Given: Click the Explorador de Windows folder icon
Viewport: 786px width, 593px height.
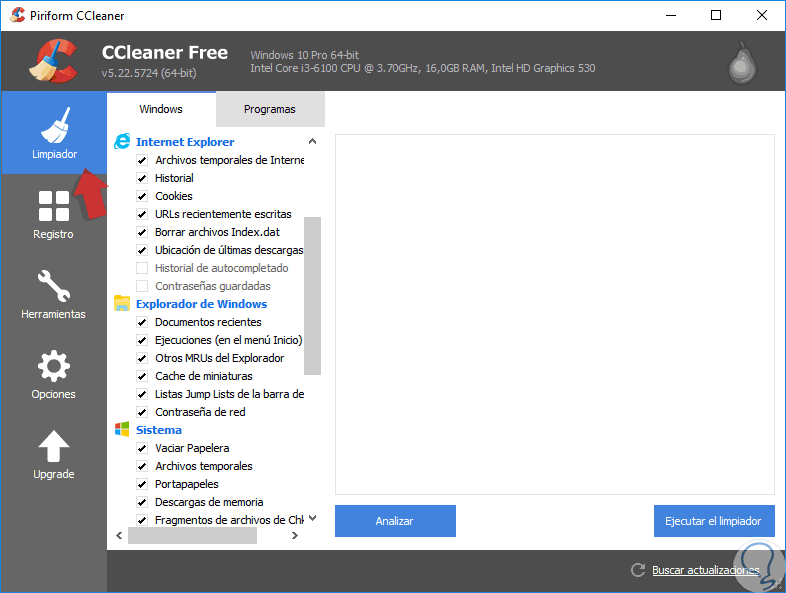Looking at the screenshot, I should (x=122, y=303).
